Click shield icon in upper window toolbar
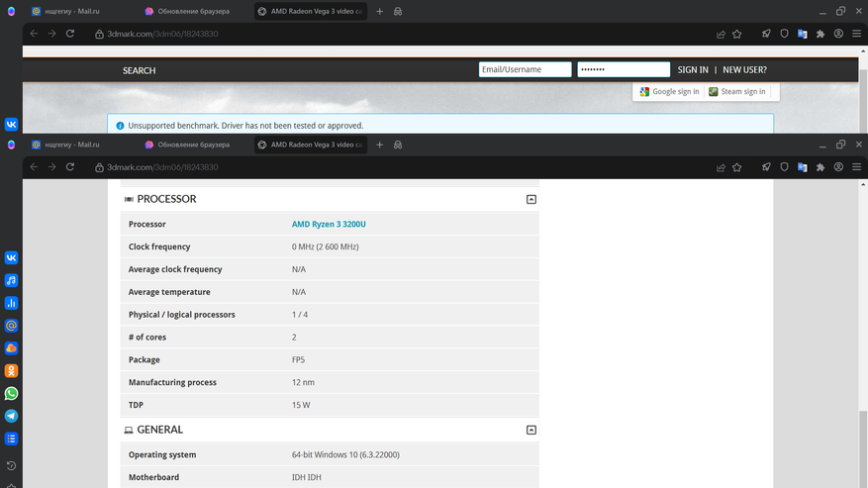 point(785,34)
